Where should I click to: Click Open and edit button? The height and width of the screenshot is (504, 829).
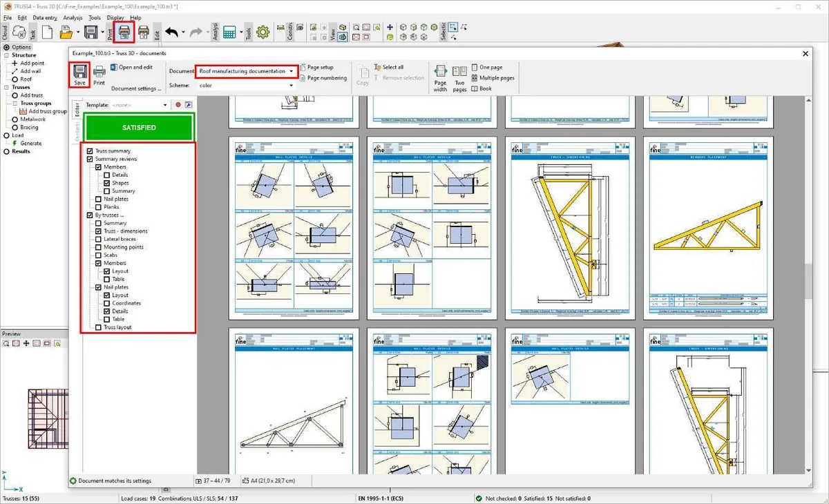click(x=131, y=68)
